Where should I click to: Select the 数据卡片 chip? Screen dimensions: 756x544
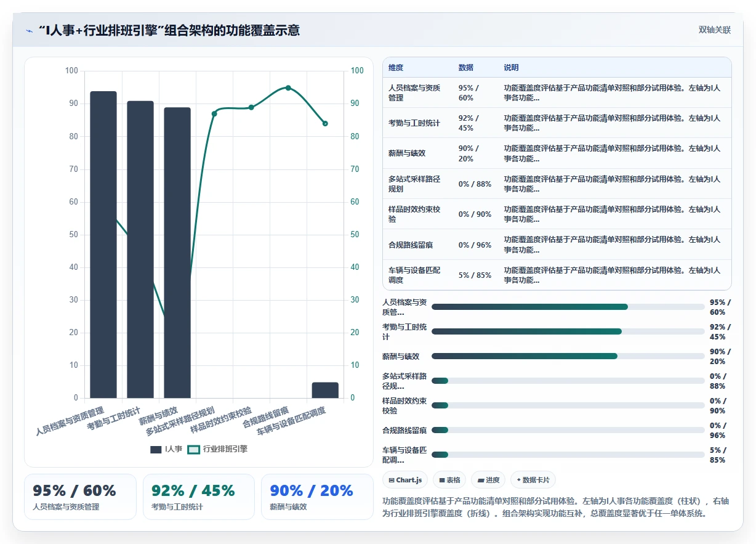pos(533,480)
